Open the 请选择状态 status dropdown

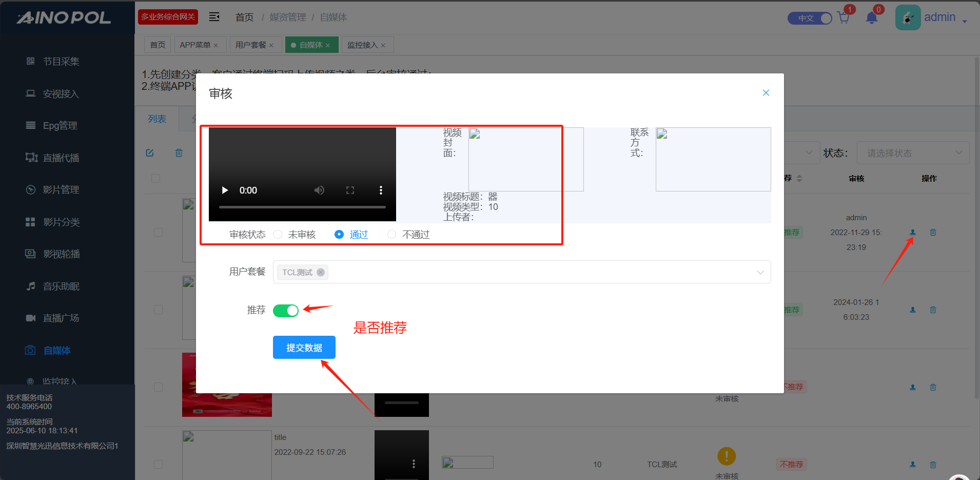[x=913, y=153]
